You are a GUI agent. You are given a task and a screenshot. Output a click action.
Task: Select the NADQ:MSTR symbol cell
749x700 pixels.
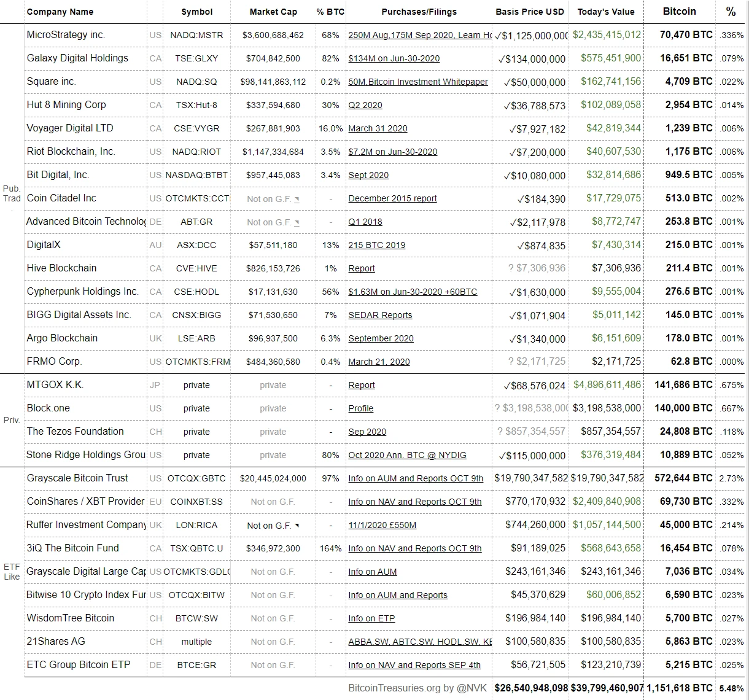pos(196,35)
